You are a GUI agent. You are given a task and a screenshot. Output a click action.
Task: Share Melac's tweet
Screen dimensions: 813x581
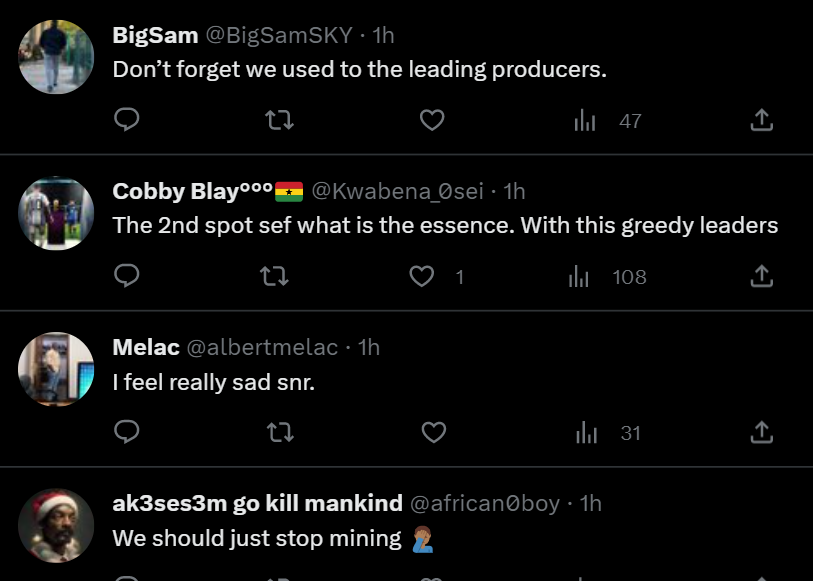point(761,433)
